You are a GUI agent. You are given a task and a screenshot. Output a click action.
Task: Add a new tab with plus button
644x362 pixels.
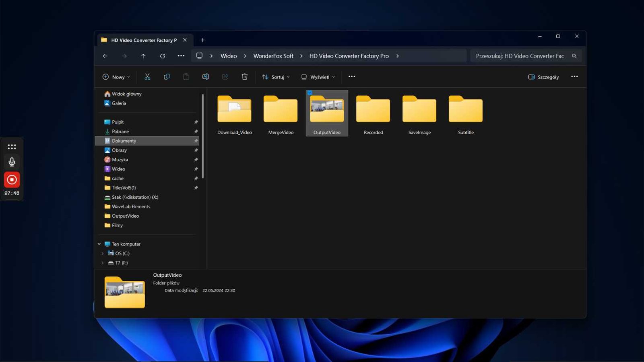[x=202, y=40]
